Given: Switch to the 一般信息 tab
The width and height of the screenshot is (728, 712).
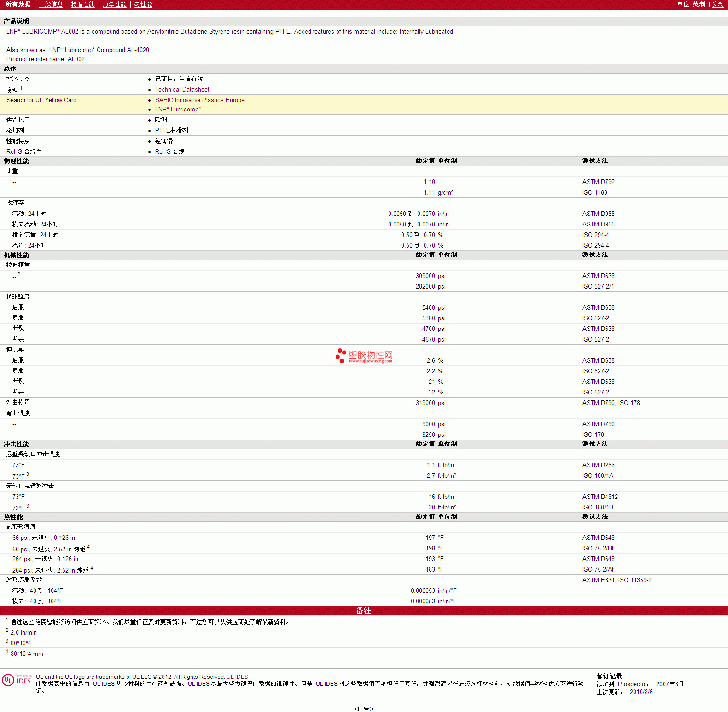Looking at the screenshot, I should pyautogui.click(x=51, y=5).
